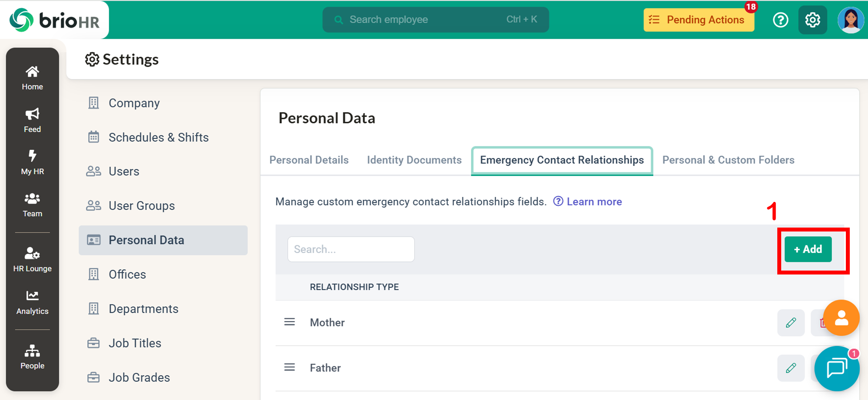This screenshot has width=868, height=400.
Task: Click the settings gear icon in header
Action: (812, 20)
